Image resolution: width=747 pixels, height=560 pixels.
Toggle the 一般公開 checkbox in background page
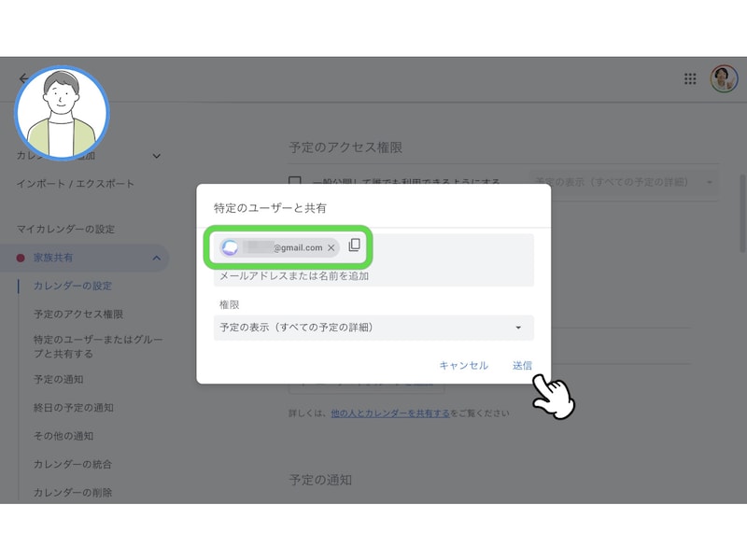295,181
